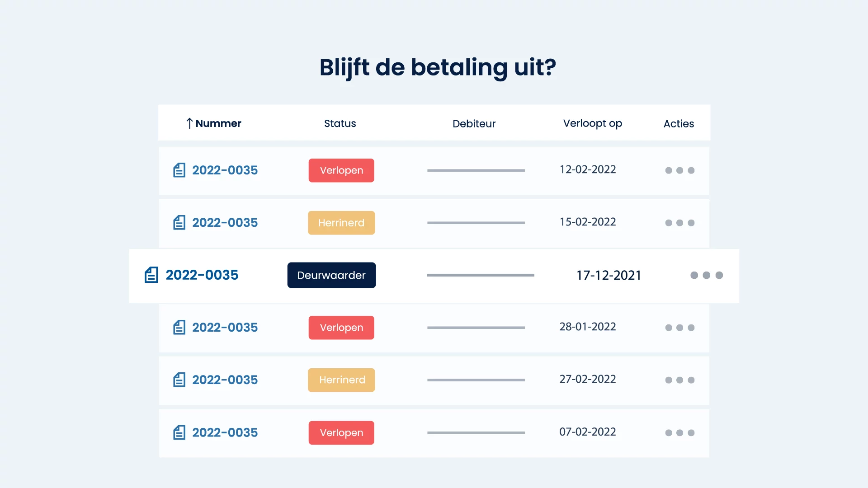Click the invoice document icon in the 07-02-2022 row
Screen dimensions: 868x488
(x=179, y=432)
